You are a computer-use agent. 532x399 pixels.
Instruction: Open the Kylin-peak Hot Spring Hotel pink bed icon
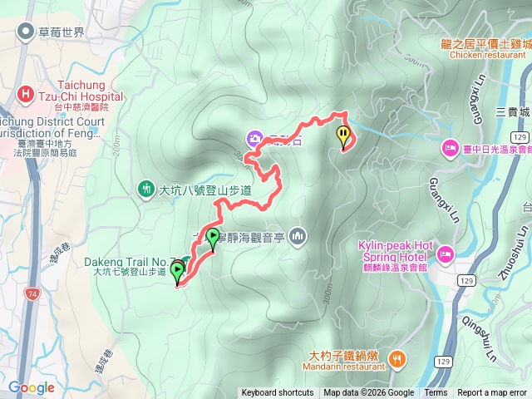(x=444, y=254)
